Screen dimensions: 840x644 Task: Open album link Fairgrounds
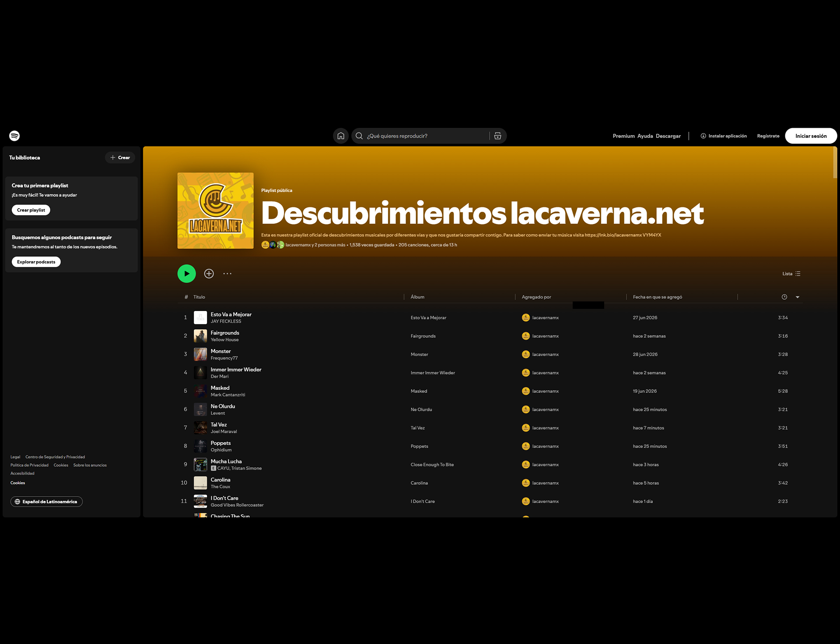click(x=423, y=336)
